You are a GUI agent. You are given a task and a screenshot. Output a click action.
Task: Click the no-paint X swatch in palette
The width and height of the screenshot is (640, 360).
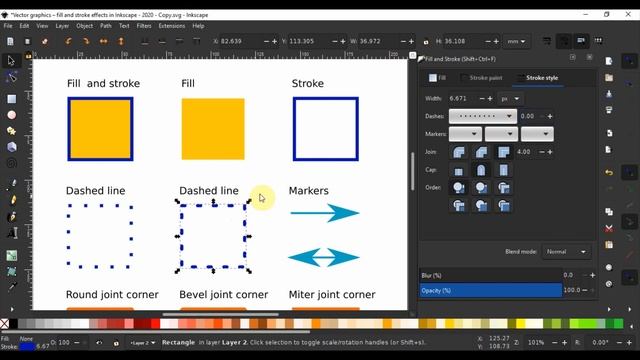click(x=4, y=324)
